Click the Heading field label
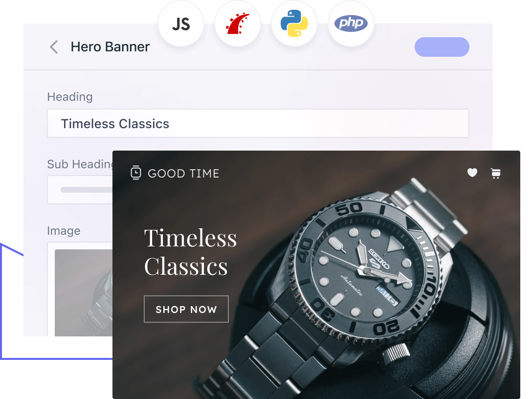The image size is (532, 399). pyautogui.click(x=70, y=97)
